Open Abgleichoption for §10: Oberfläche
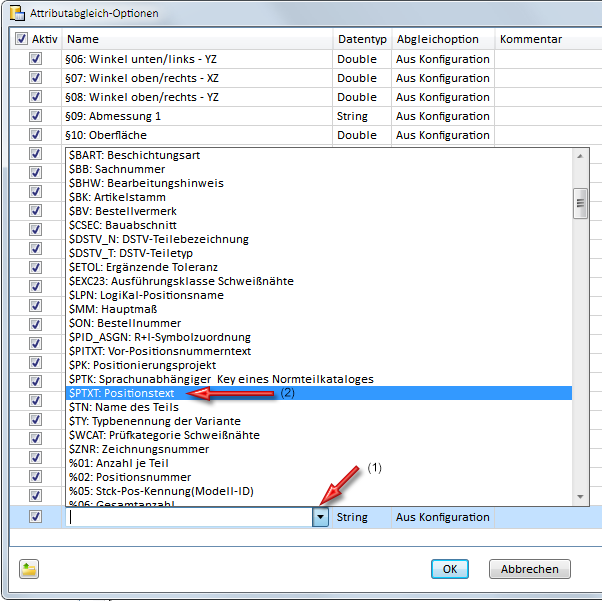The height and width of the screenshot is (601, 602). 443,135
